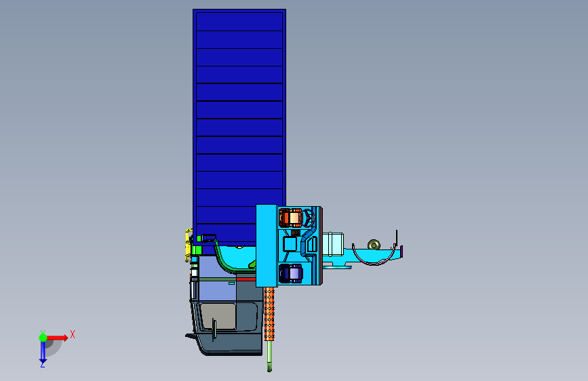Select the light green rod at the bottom
This screenshot has width=588, height=381.
[x=269, y=356]
